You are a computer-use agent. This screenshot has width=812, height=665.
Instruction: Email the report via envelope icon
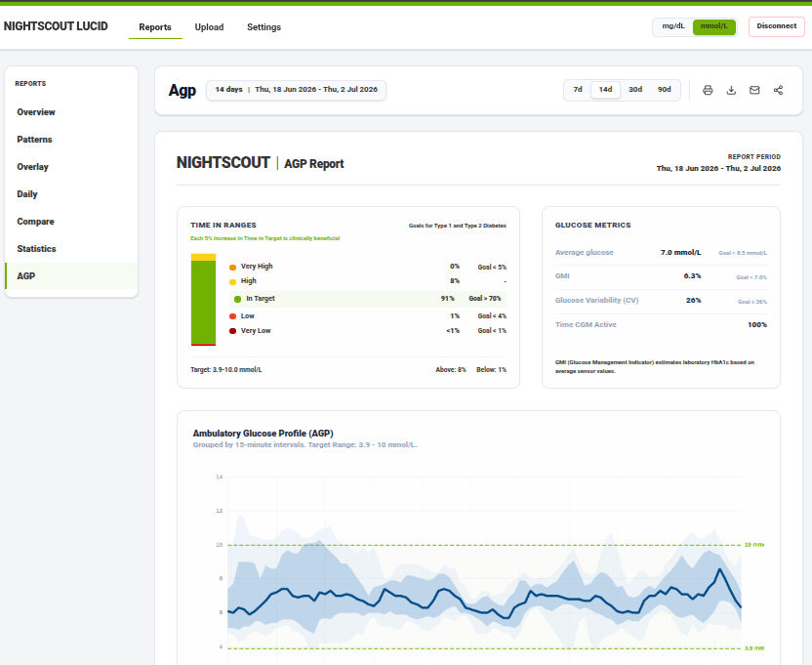click(x=754, y=90)
